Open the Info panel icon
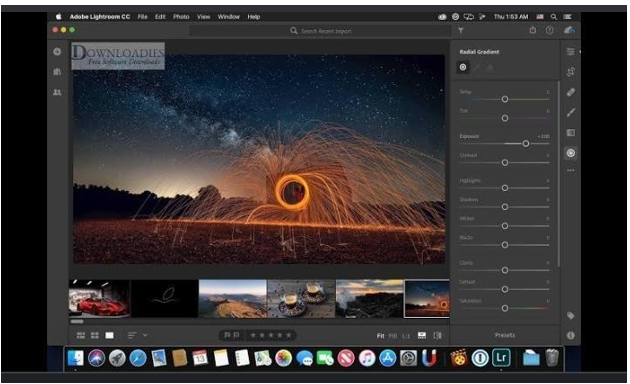This screenshot has width=630, height=384. 571,335
